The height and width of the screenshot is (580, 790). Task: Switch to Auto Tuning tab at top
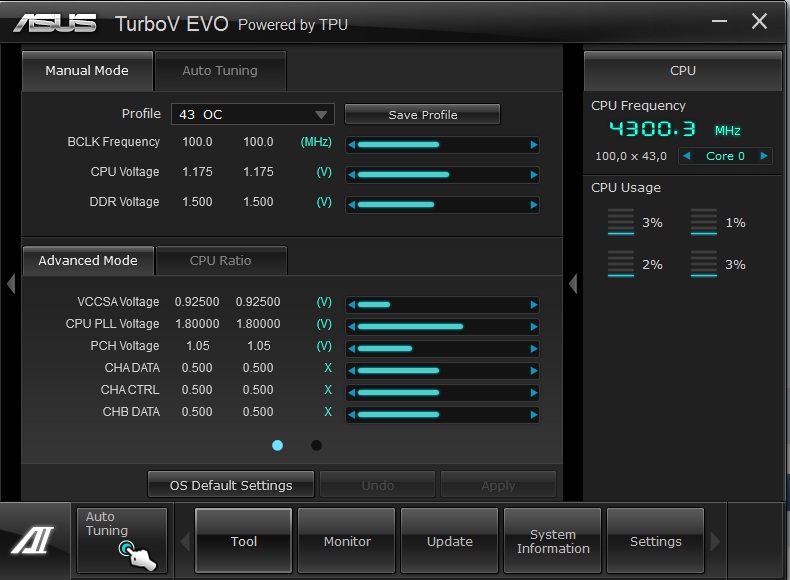(220, 71)
